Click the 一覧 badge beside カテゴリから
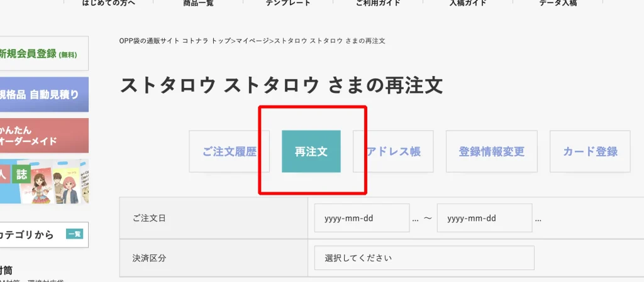 pyautogui.click(x=75, y=234)
